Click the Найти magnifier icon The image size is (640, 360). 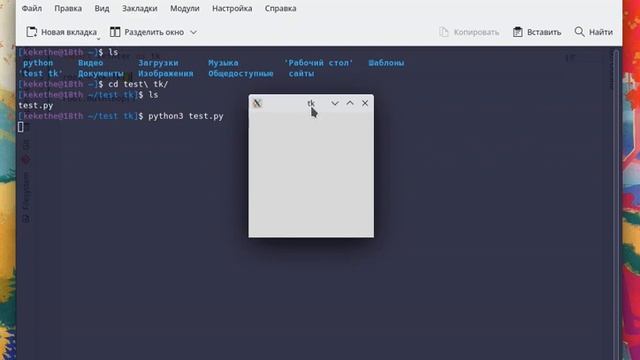[579, 32]
